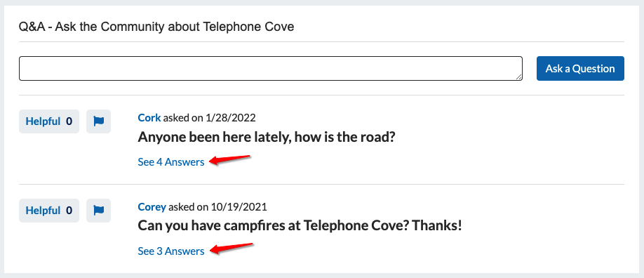Mark Cork's question as Helpful

pyautogui.click(x=49, y=121)
